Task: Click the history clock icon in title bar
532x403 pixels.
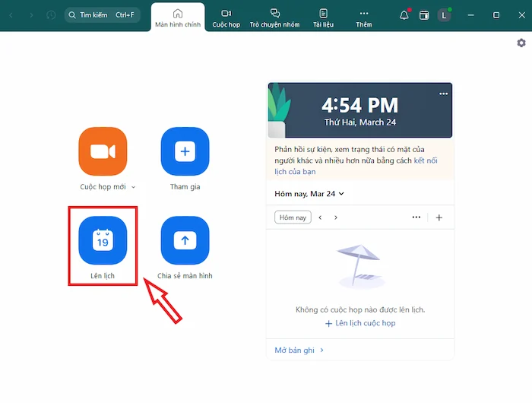Action: pyautogui.click(x=51, y=15)
